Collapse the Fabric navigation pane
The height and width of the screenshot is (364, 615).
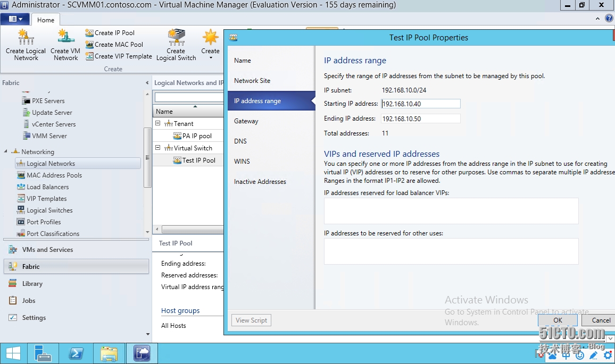pos(147,83)
